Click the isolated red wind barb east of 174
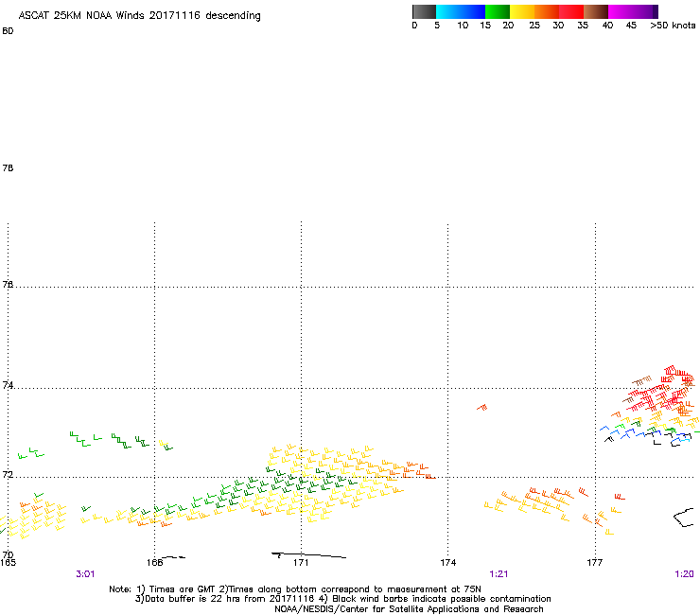This screenshot has height=615, width=700. pyautogui.click(x=482, y=408)
